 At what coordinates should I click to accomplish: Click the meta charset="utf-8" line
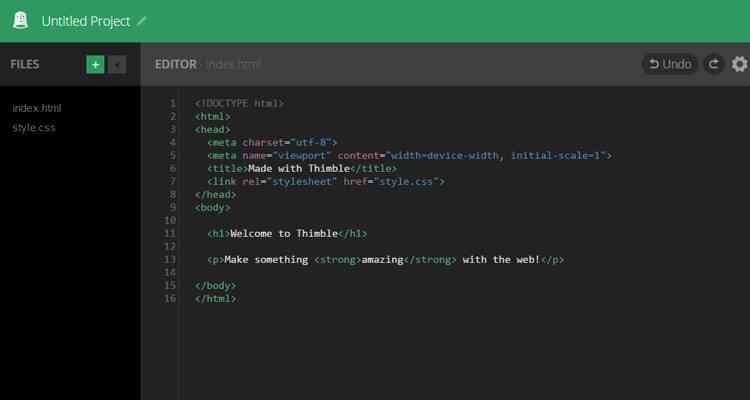pyautogui.click(x=273, y=143)
